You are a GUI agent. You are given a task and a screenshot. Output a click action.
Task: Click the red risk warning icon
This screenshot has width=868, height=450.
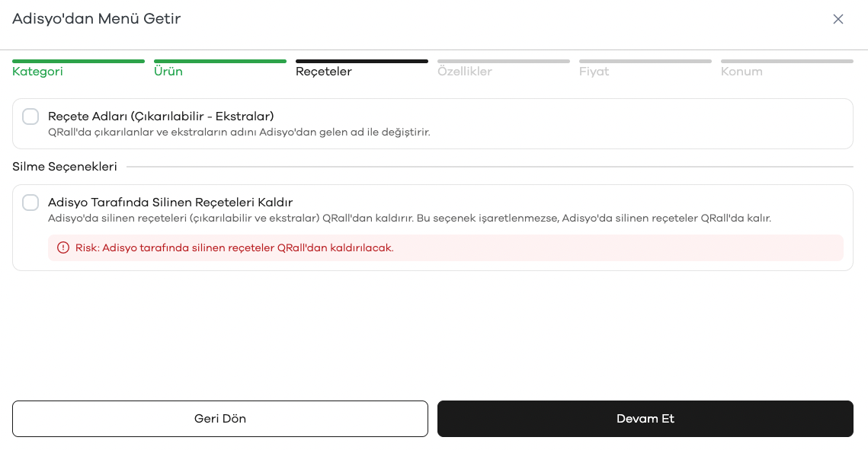click(x=64, y=247)
